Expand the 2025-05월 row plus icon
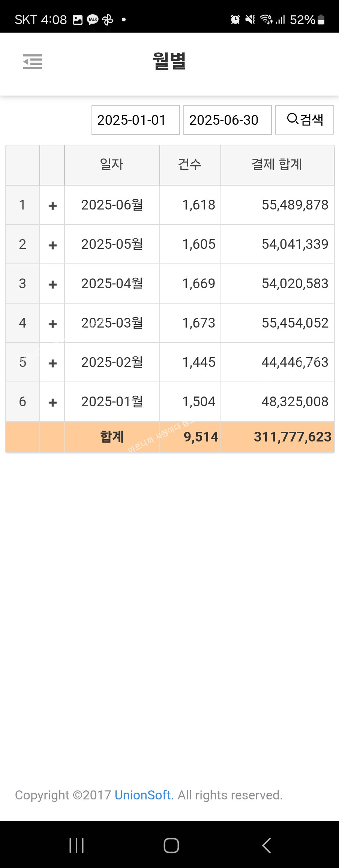Viewport: 339px width, 868px height. (x=53, y=245)
